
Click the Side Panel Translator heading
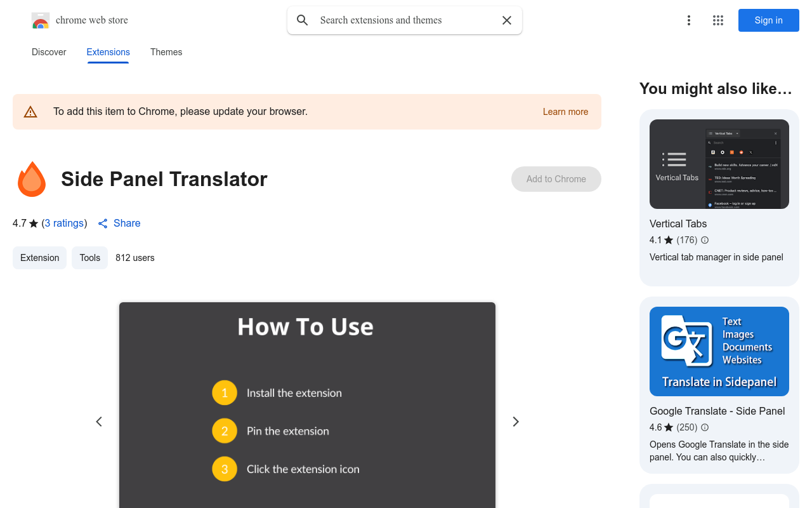(x=164, y=179)
